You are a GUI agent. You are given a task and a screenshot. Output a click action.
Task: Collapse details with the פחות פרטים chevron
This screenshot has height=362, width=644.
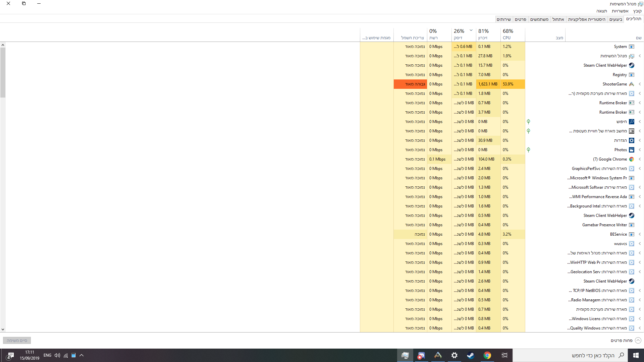tap(638, 340)
